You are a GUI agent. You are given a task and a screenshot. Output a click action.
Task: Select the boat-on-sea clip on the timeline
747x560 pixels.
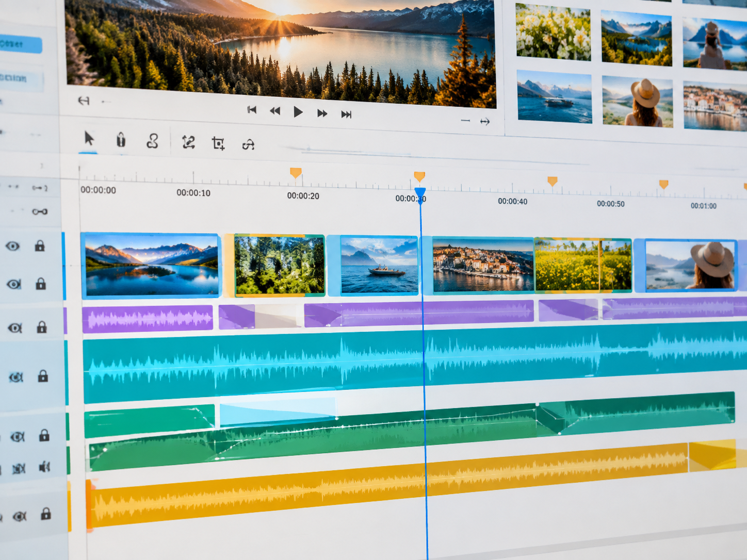point(379,265)
